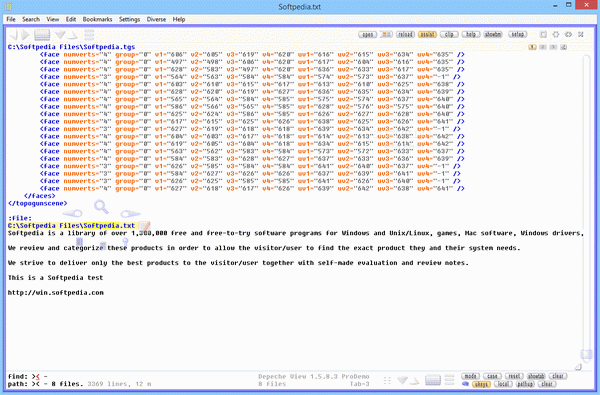Select view tab 2 indicator
Image resolution: width=600 pixels, height=395 pixels.
pos(543,47)
